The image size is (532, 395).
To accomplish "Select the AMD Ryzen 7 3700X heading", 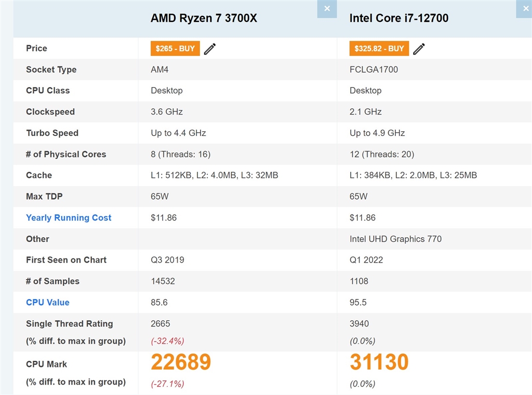I will pyautogui.click(x=204, y=18).
